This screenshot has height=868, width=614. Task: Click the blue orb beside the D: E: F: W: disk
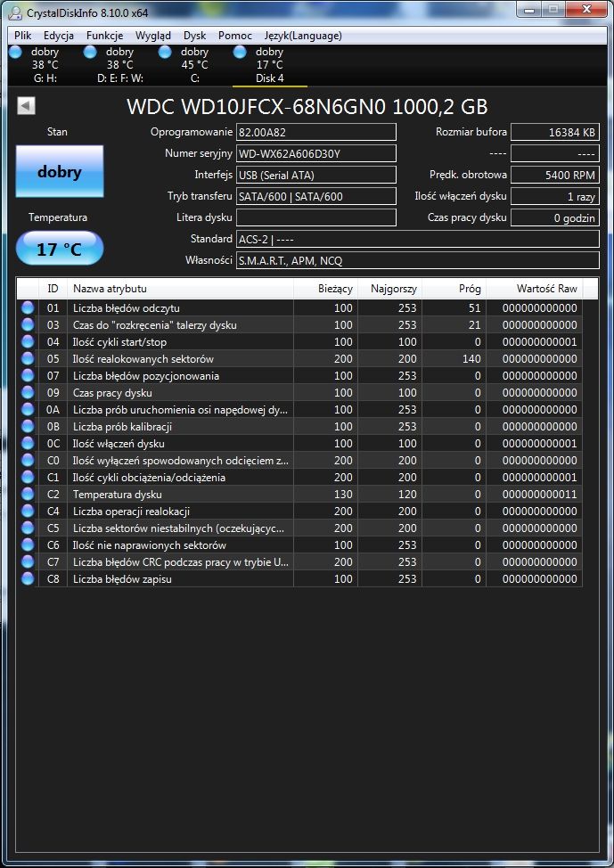(90, 52)
